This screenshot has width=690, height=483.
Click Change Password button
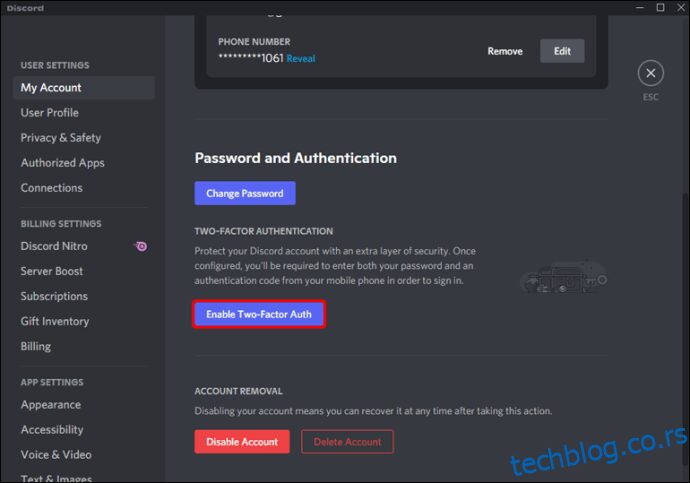[245, 193]
